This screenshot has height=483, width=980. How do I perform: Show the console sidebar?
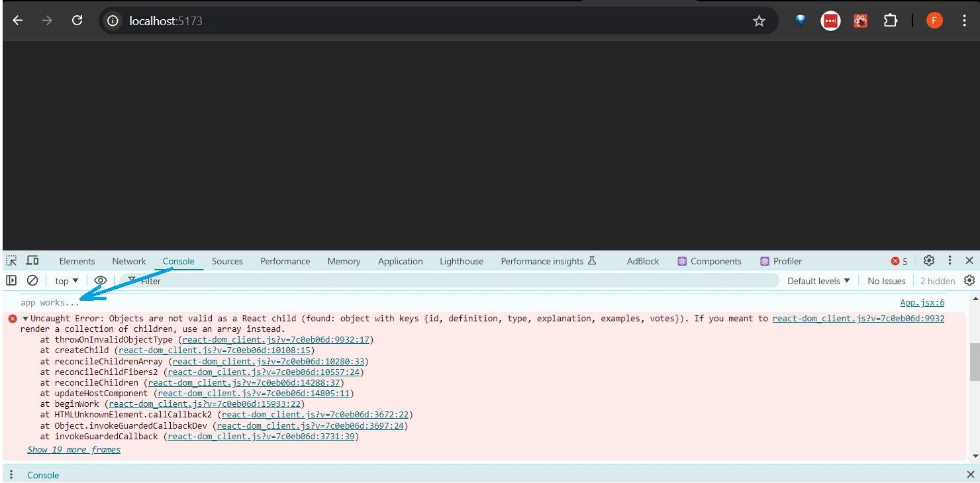(x=11, y=280)
